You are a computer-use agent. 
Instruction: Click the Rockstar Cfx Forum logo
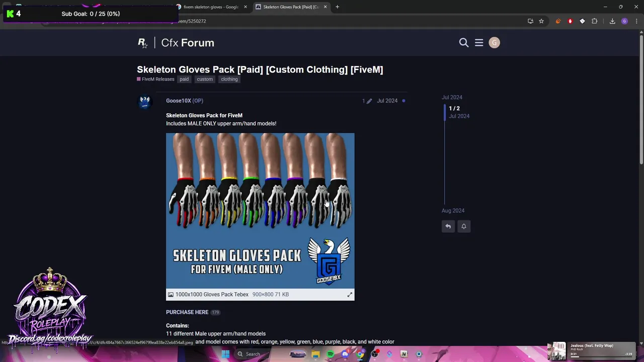click(176, 43)
